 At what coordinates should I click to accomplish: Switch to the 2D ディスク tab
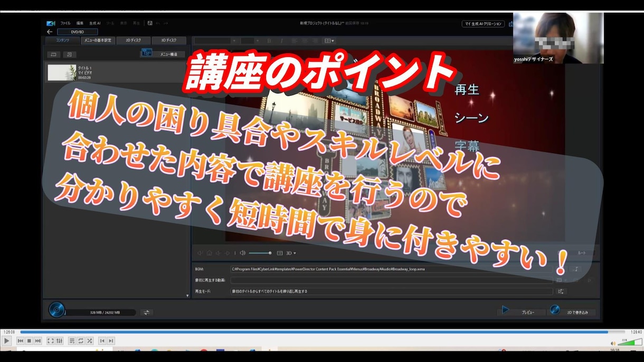[x=133, y=41]
